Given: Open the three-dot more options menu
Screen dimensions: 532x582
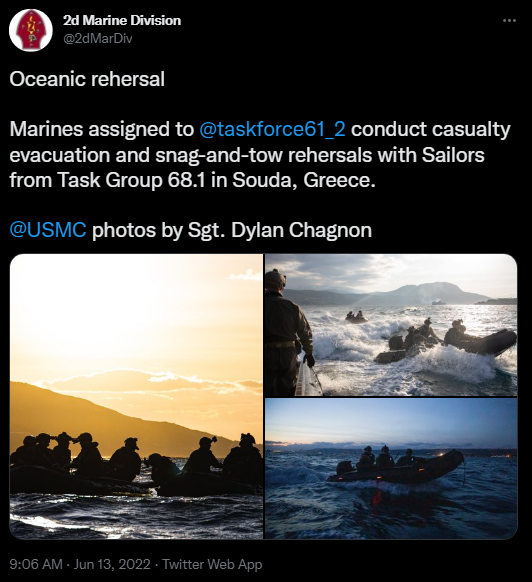Looking at the screenshot, I should click(509, 21).
